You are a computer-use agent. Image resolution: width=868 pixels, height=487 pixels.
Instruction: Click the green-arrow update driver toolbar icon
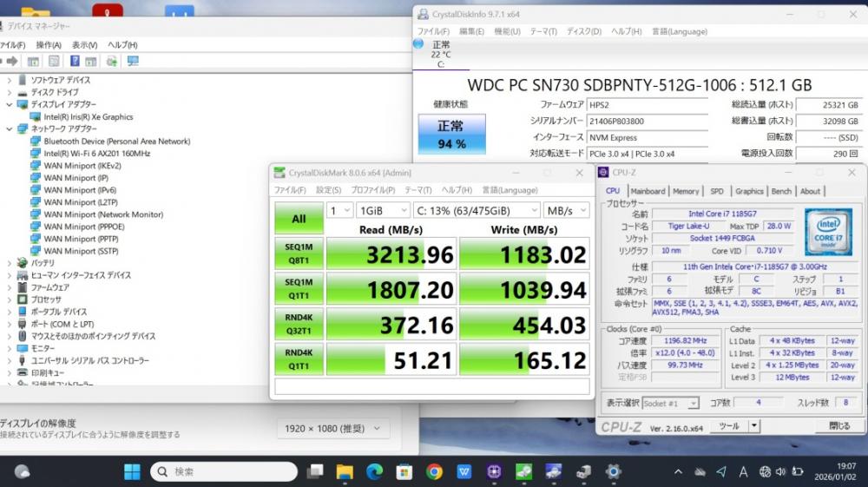[x=112, y=62]
